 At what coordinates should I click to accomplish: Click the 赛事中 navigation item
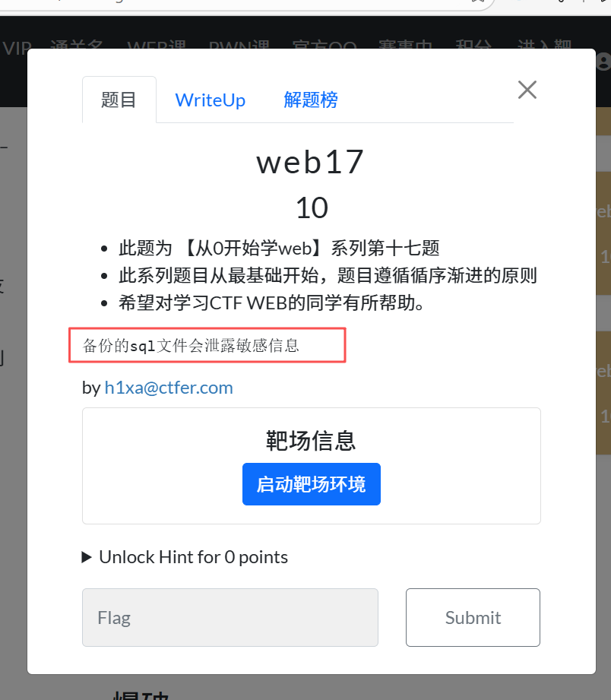click(x=406, y=45)
